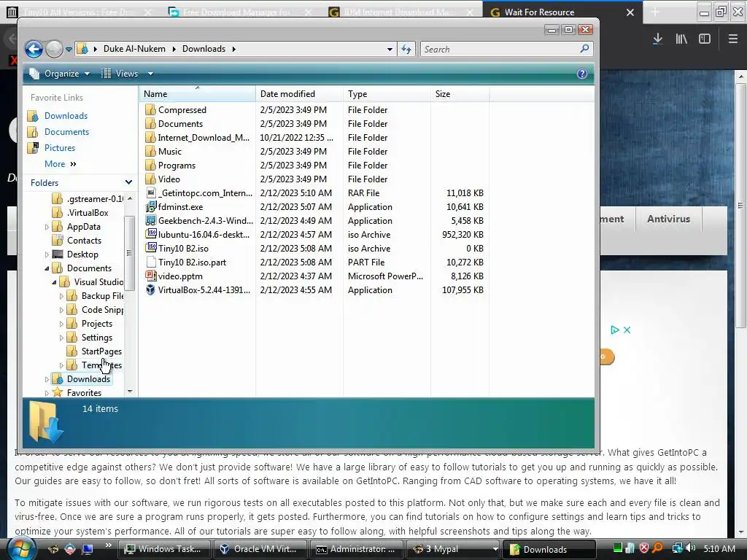Select .VirtualBox in the folder tree

coord(88,213)
